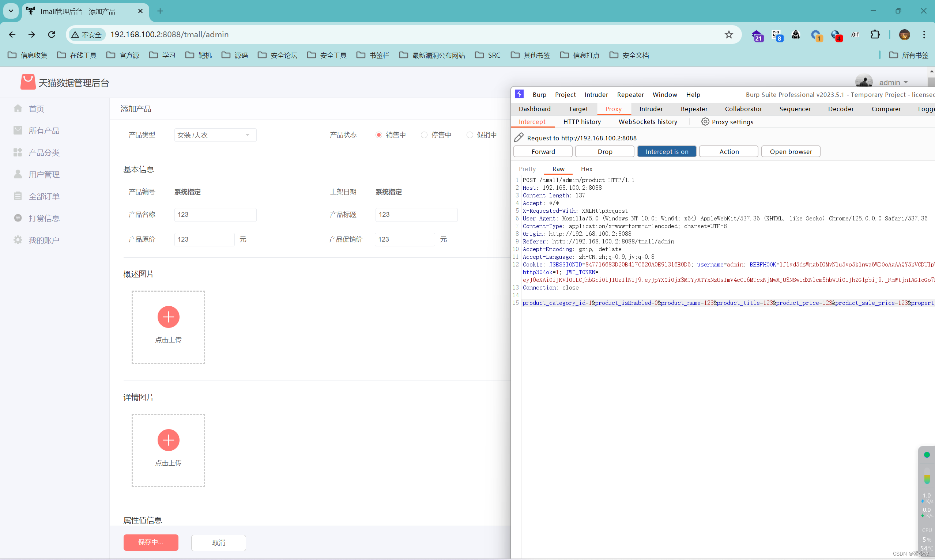Click the Drop button in Burp
Image resolution: width=935 pixels, height=560 pixels.
tap(605, 151)
